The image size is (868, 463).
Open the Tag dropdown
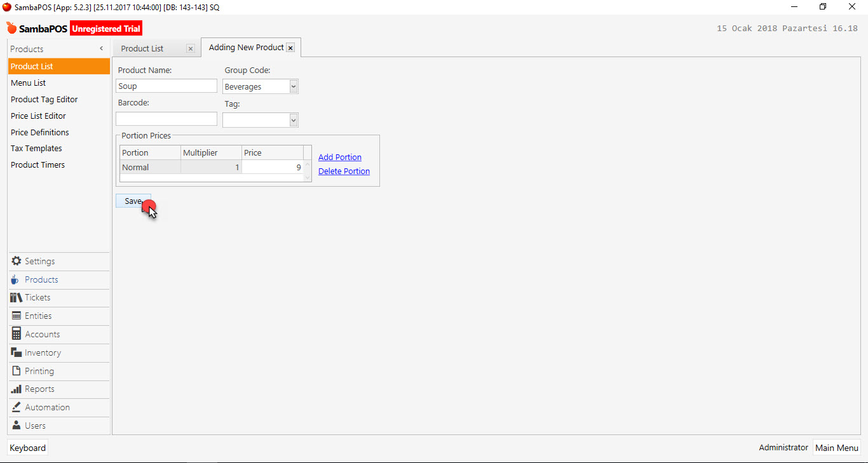[x=293, y=119]
